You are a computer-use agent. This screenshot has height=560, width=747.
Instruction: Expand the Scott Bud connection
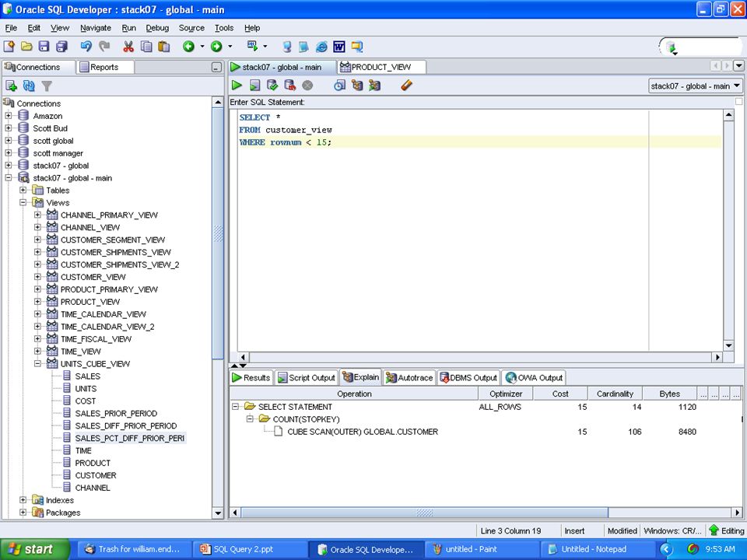(x=8, y=128)
